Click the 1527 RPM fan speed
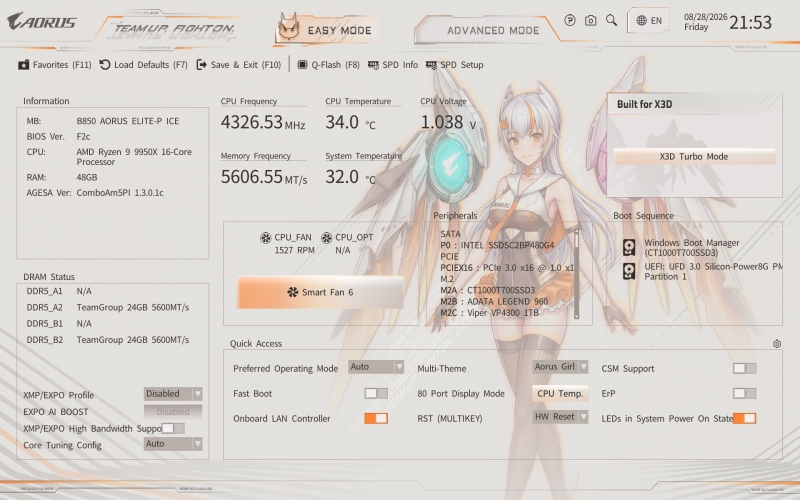Viewport: 800px width, 500px height. pos(294,250)
